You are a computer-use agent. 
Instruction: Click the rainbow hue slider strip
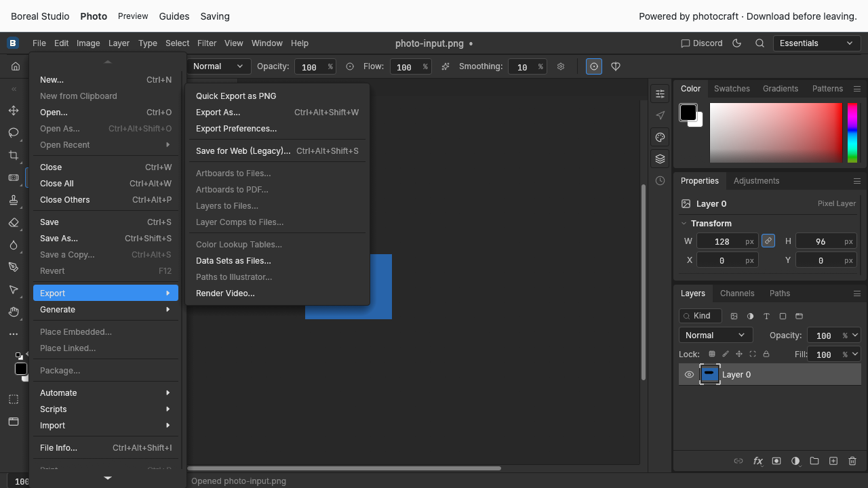tap(852, 133)
